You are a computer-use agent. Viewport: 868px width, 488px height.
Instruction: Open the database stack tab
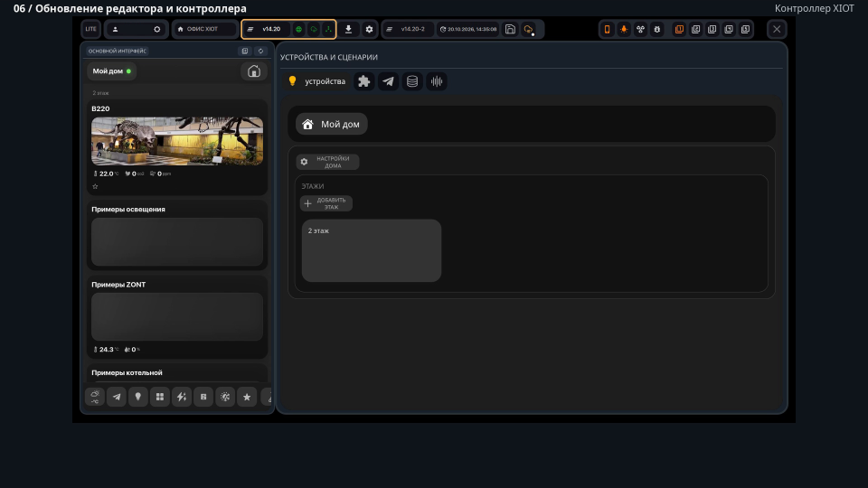[412, 81]
